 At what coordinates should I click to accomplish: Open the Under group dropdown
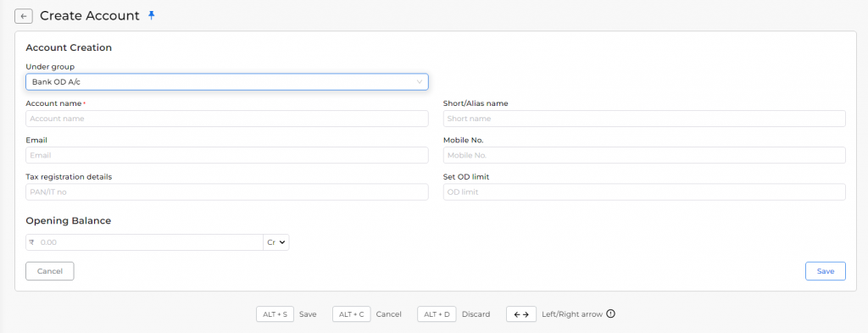tap(227, 82)
